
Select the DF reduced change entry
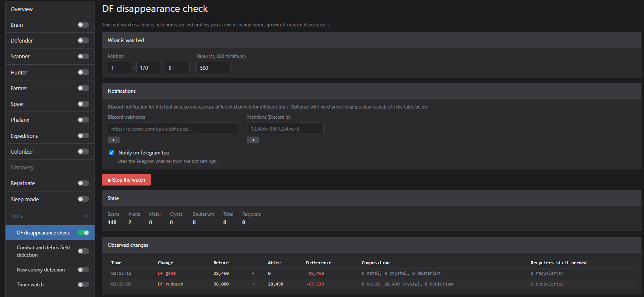170,284
